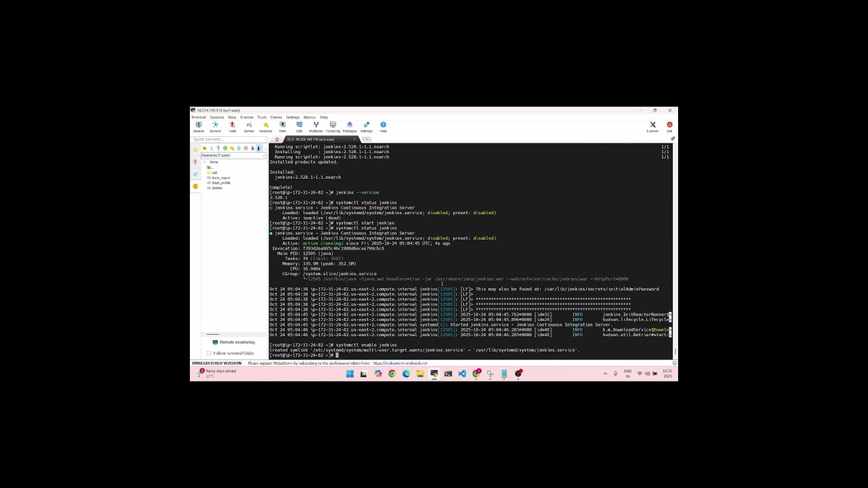Screen dimensions: 868x488
Task: Activate the MultiExec toolbar icon
Action: click(x=316, y=127)
